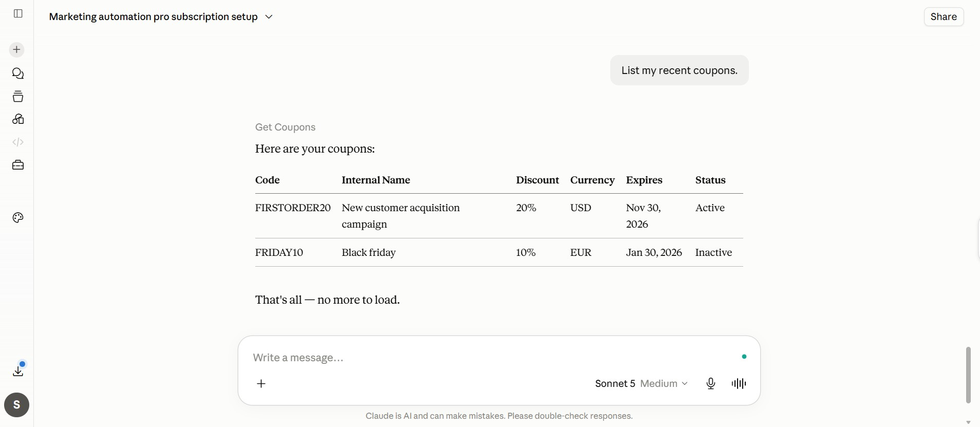
Task: Click the USD currency cell
Action: tap(581, 208)
